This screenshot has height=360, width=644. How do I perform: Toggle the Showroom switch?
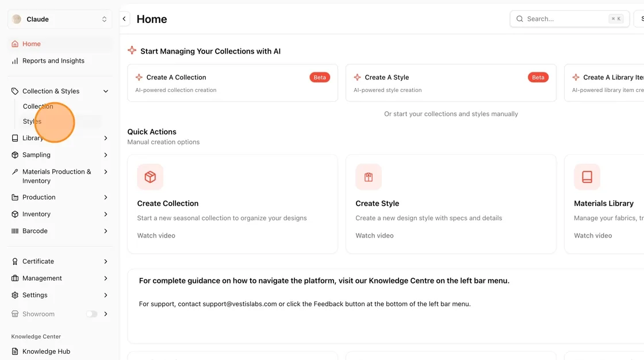[x=91, y=314]
